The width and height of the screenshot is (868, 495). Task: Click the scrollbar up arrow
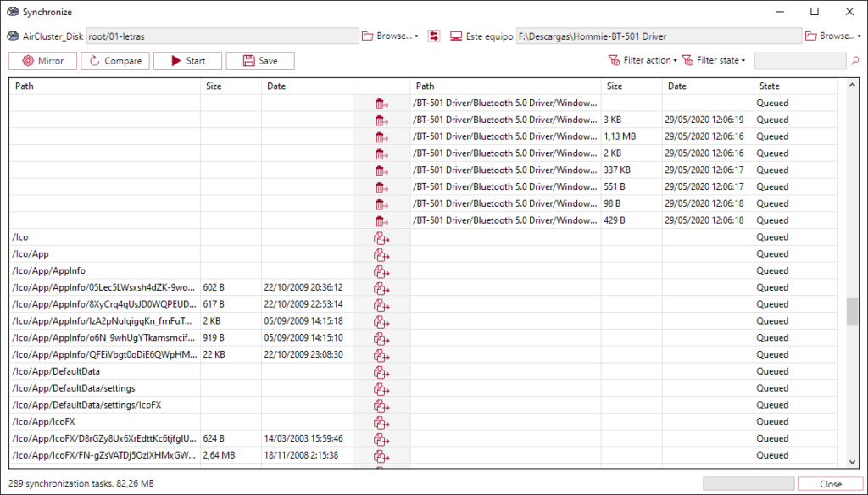(853, 86)
